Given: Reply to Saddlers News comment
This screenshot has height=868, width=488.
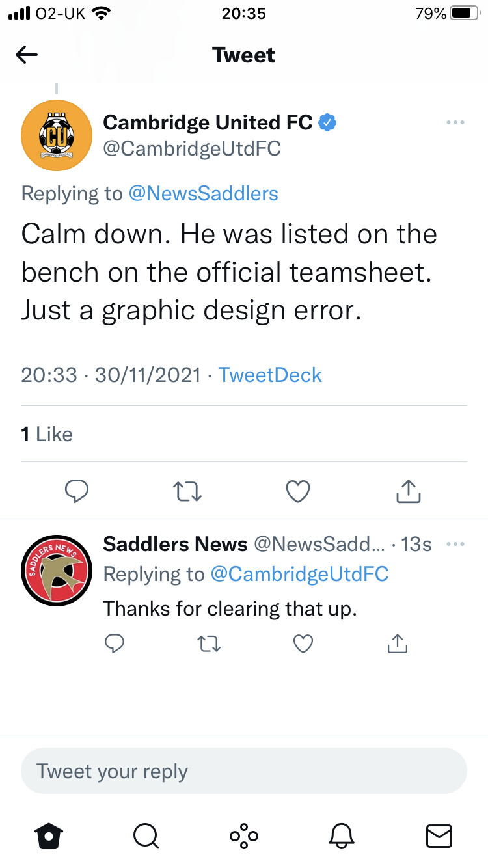Looking at the screenshot, I should pos(115,644).
